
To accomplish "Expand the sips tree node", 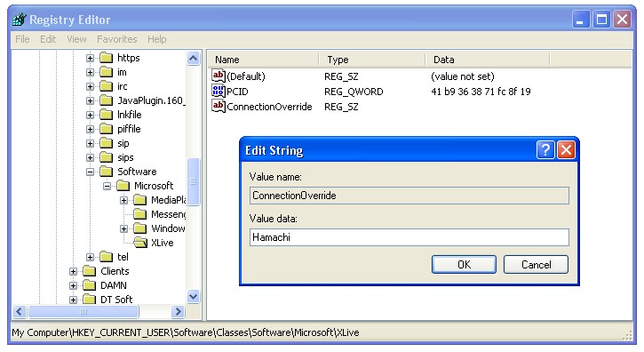I will click(90, 157).
